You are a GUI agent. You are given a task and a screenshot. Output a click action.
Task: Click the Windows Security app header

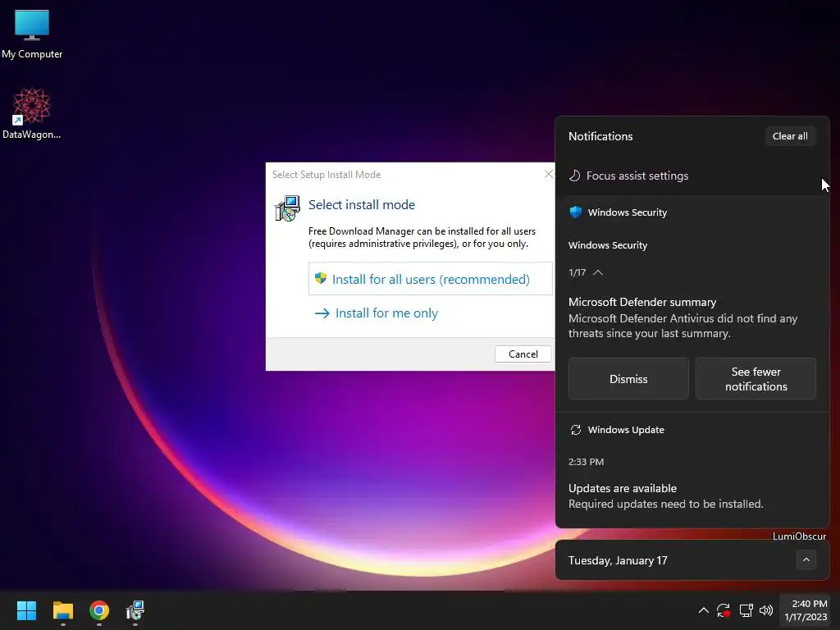(x=628, y=212)
